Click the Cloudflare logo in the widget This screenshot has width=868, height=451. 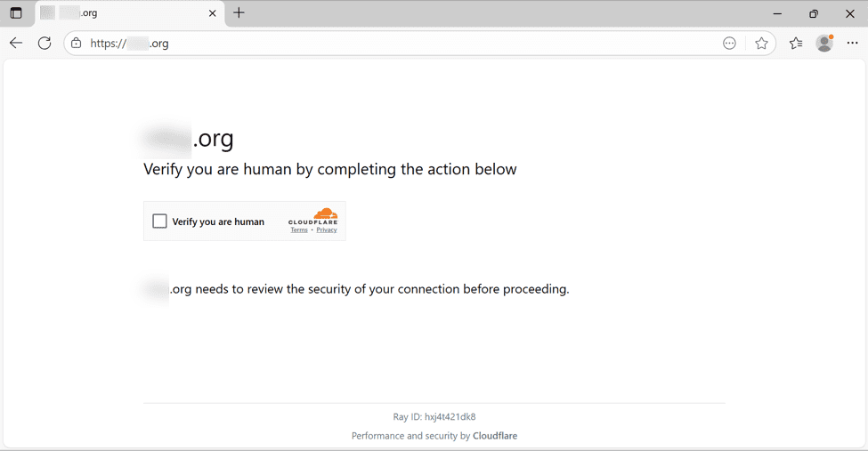pos(313,216)
